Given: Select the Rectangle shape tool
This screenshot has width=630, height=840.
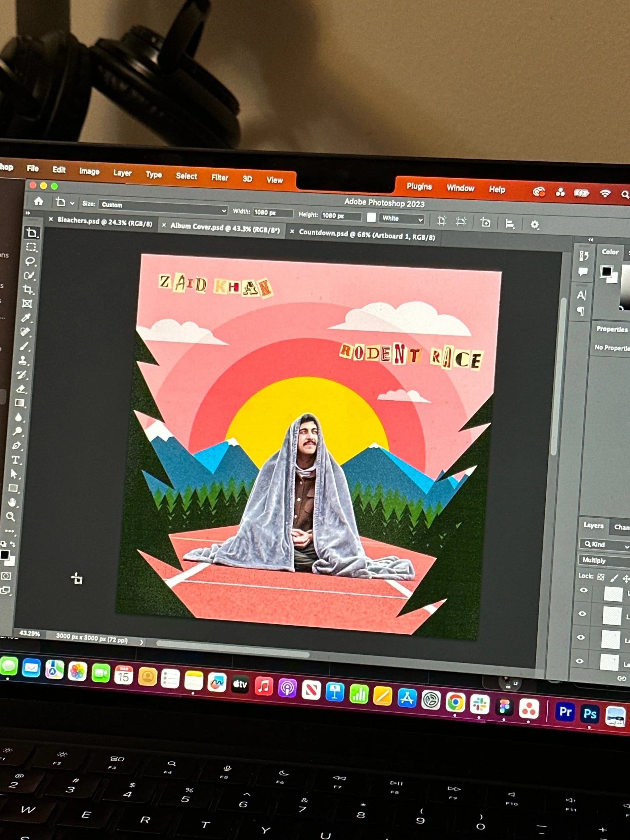Looking at the screenshot, I should [14, 488].
